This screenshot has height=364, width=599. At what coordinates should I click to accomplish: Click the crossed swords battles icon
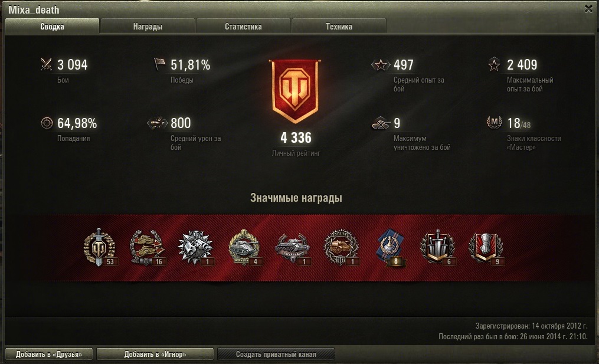coord(46,64)
